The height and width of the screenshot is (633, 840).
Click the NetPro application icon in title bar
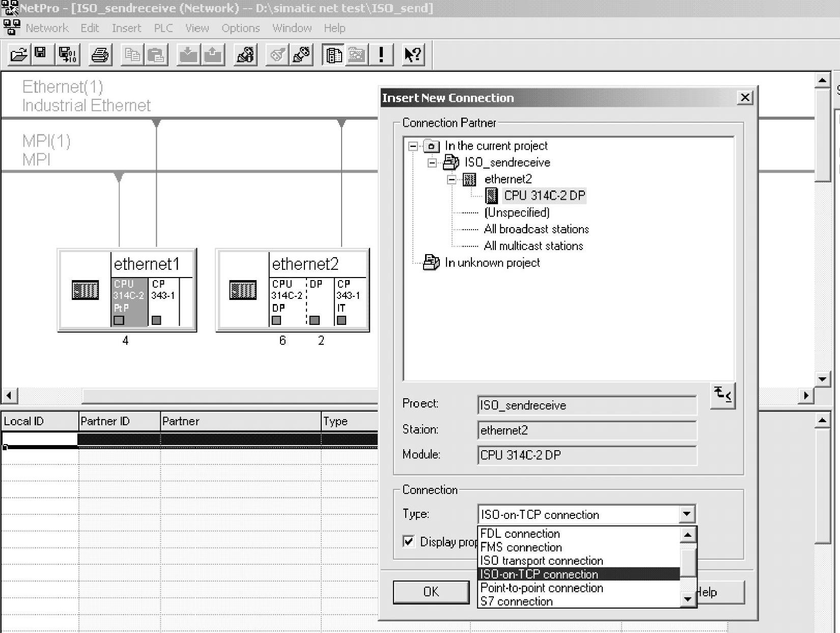9,8
